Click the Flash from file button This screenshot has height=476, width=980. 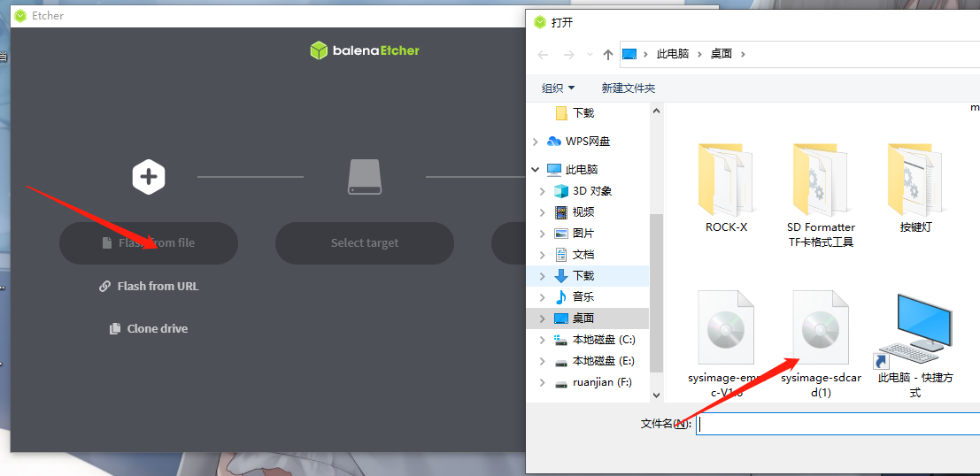click(148, 243)
